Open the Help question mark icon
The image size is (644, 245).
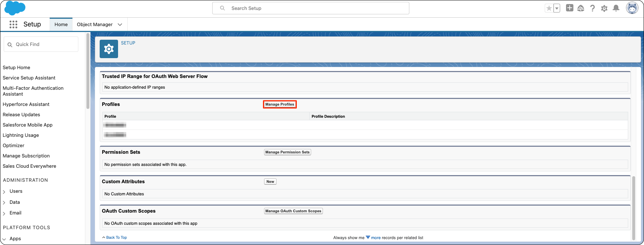[x=593, y=8]
